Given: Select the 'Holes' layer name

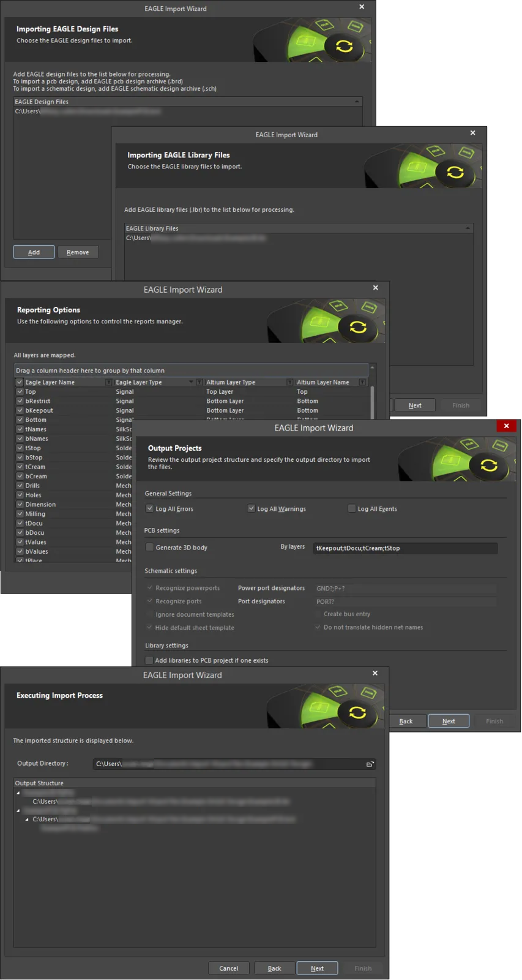Looking at the screenshot, I should point(34,495).
